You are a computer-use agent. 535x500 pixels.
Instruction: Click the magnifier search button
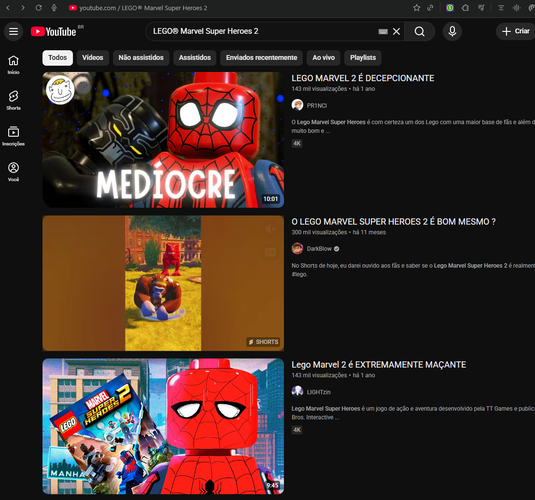click(419, 31)
